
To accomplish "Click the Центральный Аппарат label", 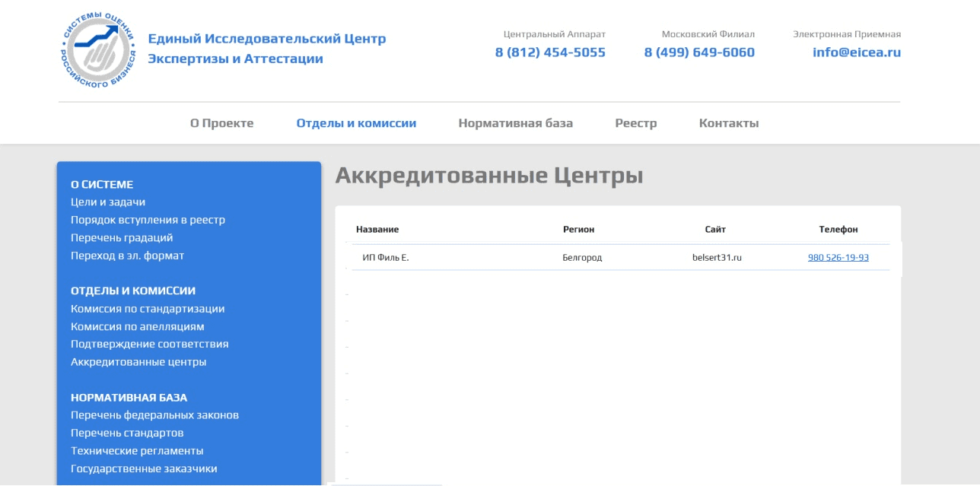I will tap(555, 34).
